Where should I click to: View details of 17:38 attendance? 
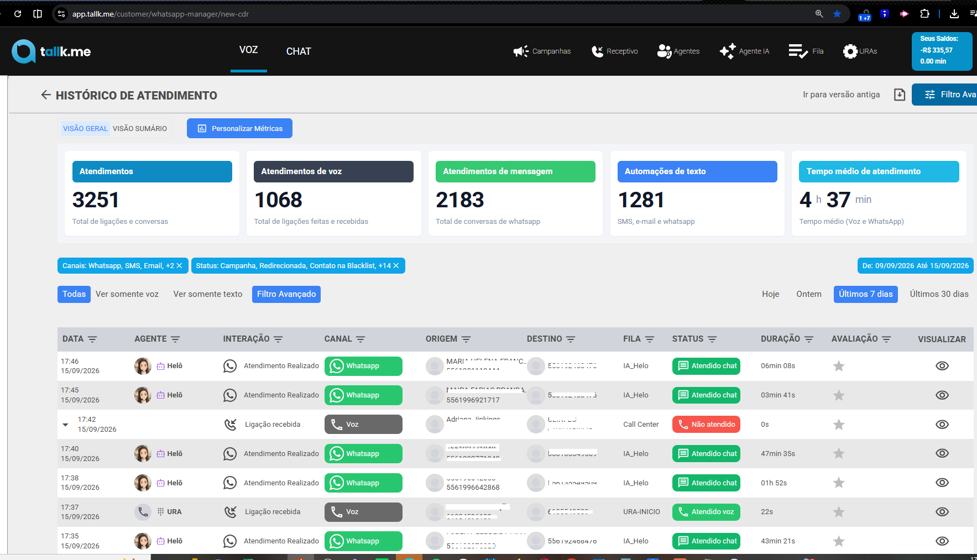click(x=942, y=483)
